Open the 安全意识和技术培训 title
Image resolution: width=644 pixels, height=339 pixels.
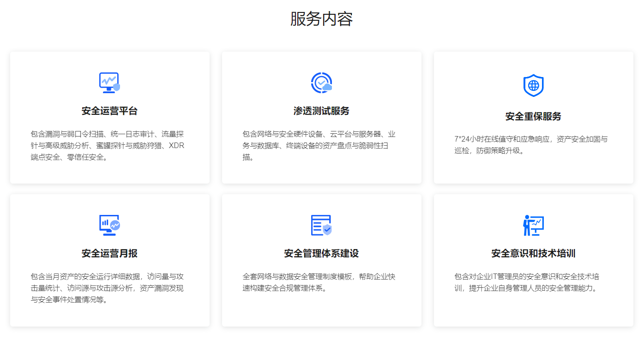click(533, 254)
